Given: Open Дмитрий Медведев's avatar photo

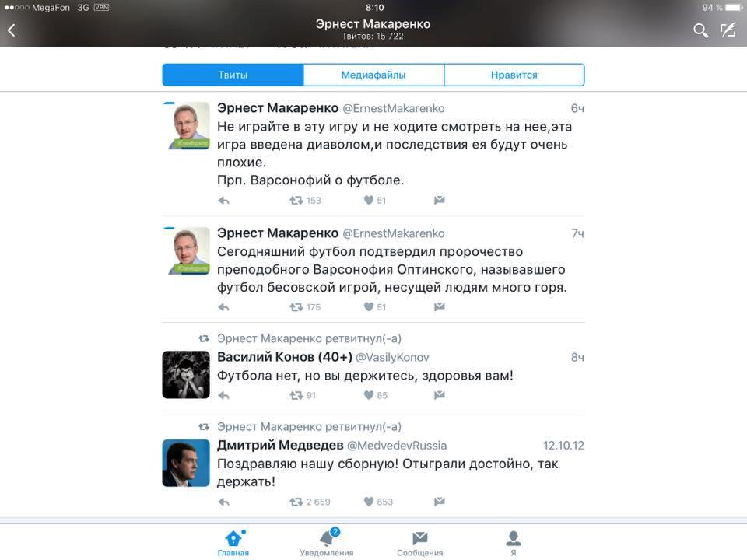Looking at the screenshot, I should (x=186, y=463).
